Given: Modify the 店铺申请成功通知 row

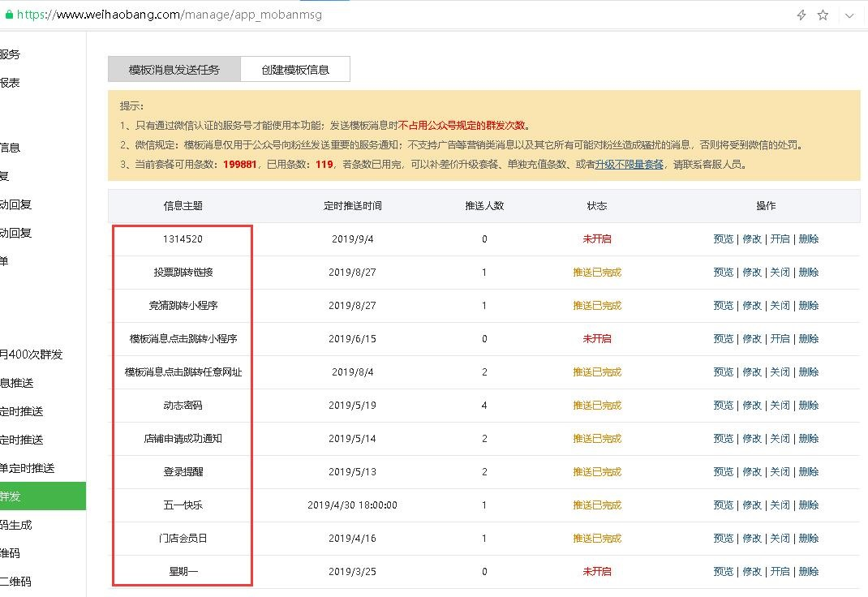Looking at the screenshot, I should pos(752,438).
